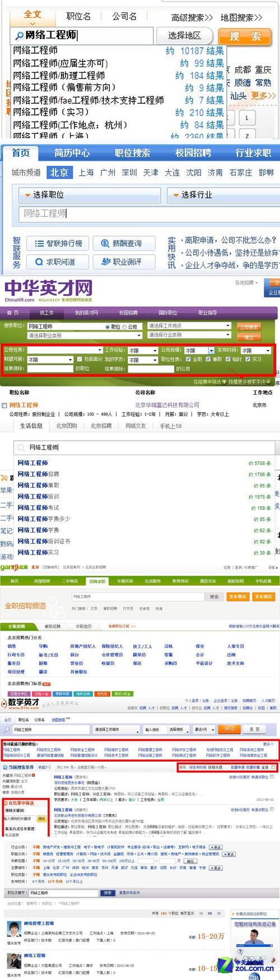Click the 中华英才网 ChinaHR logo
Viewport: 280px width, 980px height.
(49, 291)
